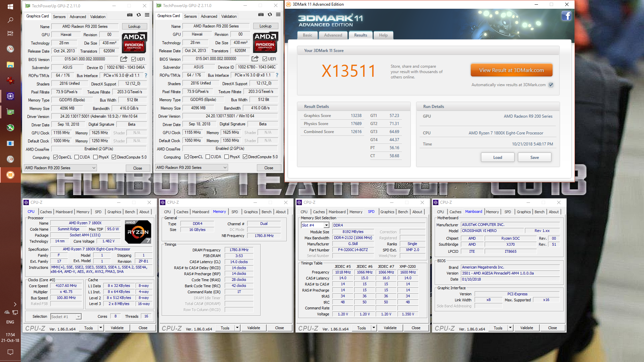The height and width of the screenshot is (362, 644).
Task: Click the screenshot camera icon in right GPU-Z
Action: tap(261, 15)
